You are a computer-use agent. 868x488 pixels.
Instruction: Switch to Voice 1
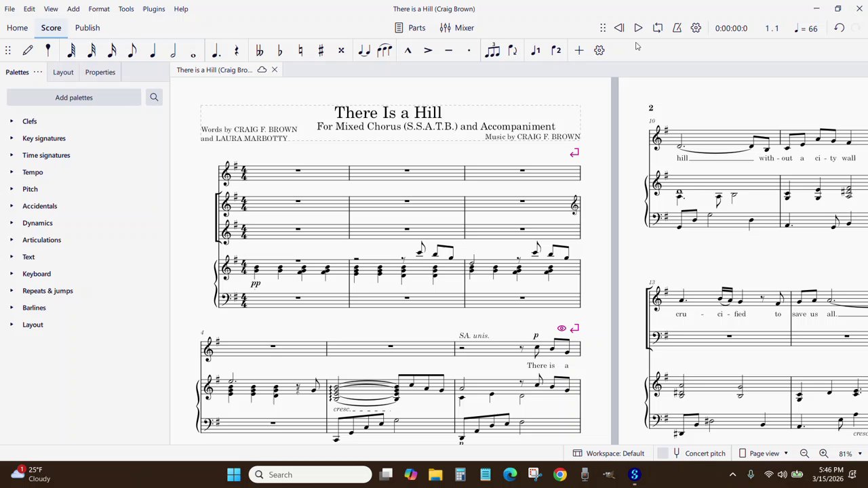[536, 50]
